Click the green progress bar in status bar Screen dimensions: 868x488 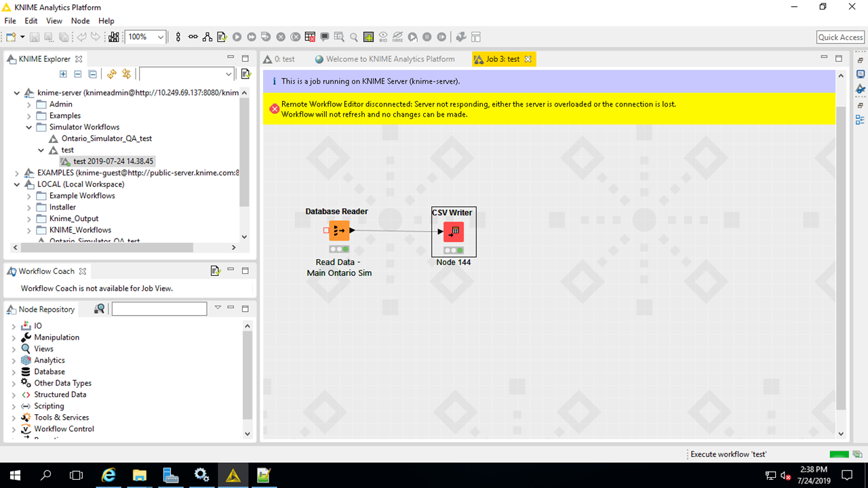pyautogui.click(x=839, y=454)
